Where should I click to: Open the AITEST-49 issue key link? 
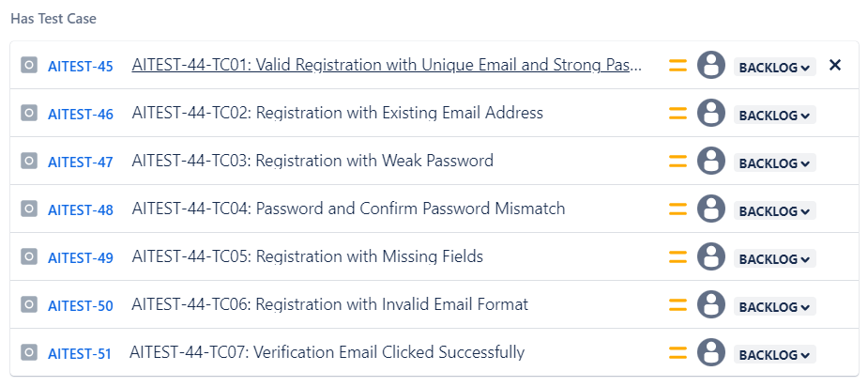[x=81, y=258]
